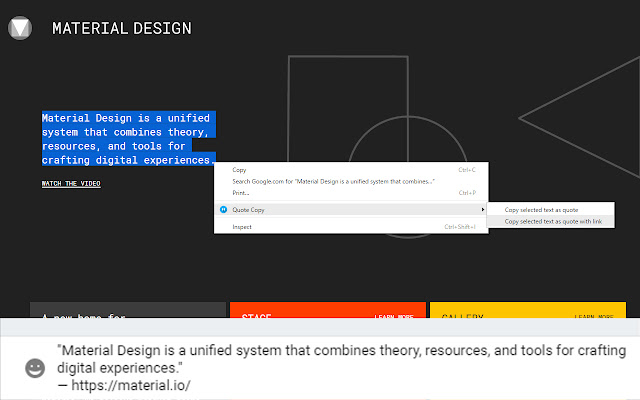This screenshot has width=640, height=400.
Task: Click LEARN MORE on the STAGE card
Action: click(394, 316)
